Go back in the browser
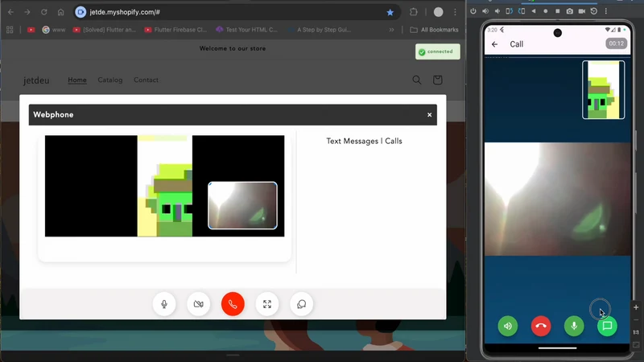Viewport: 644px width, 362px height. (10, 12)
